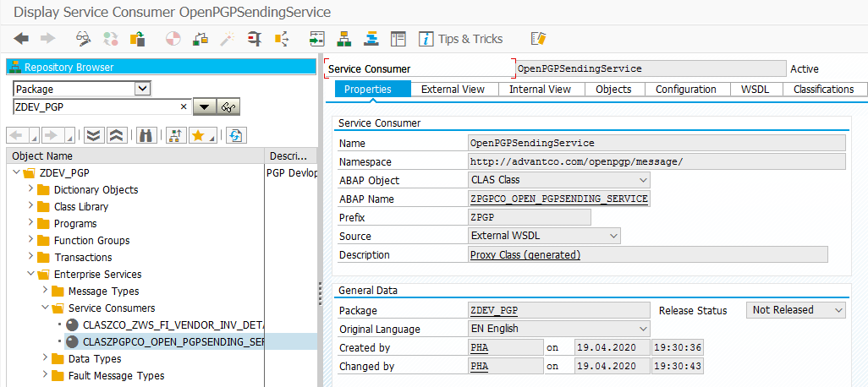Click the blue info 'i' icon
This screenshot has height=387, width=868.
(426, 39)
